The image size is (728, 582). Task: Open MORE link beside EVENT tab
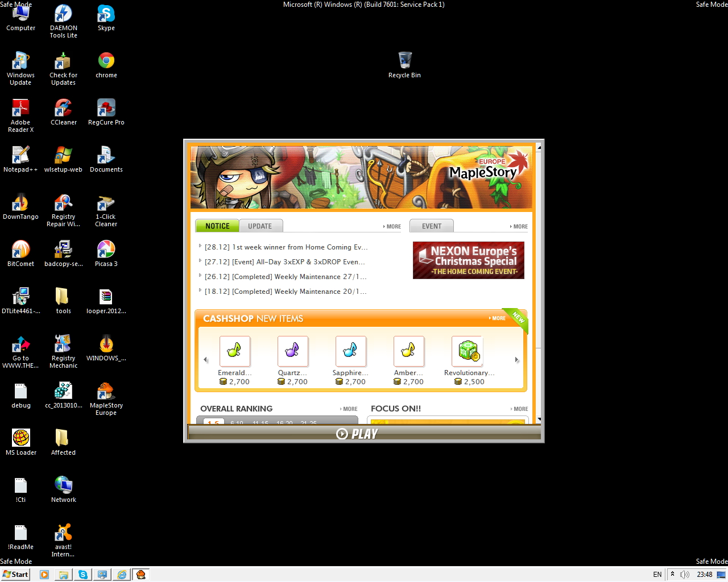tap(519, 226)
